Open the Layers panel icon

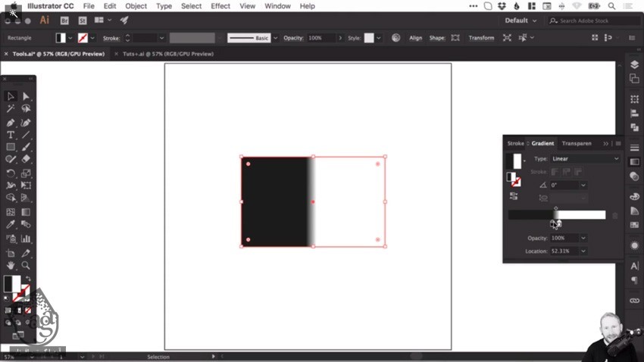click(635, 64)
